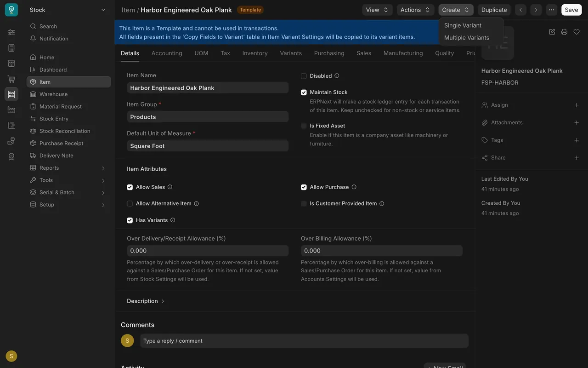
Task: Go to next record arrow
Action: point(536,10)
